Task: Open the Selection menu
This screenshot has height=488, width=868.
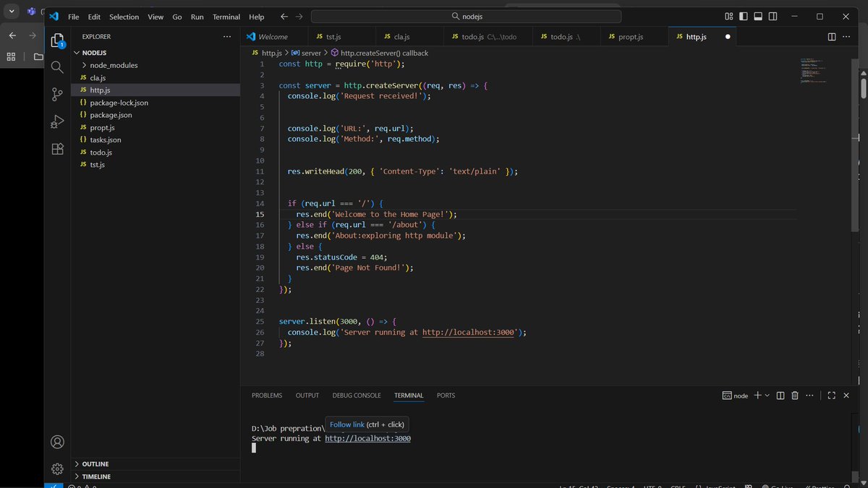Action: click(124, 17)
